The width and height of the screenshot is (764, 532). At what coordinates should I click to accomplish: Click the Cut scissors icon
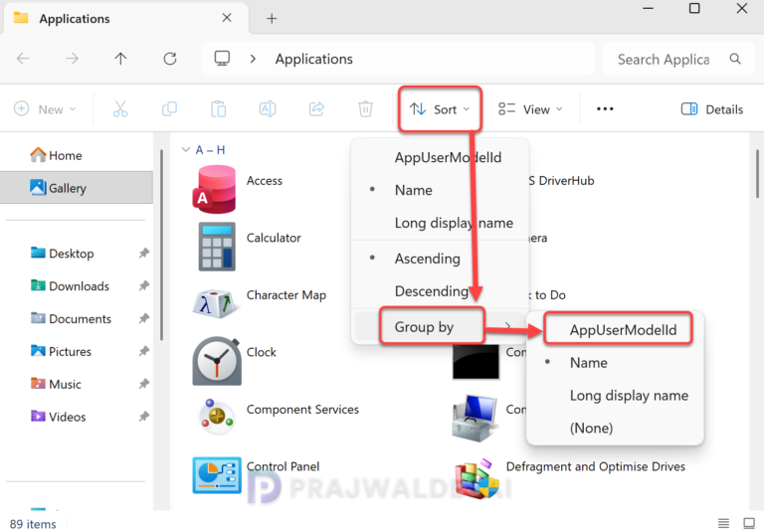[120, 108]
